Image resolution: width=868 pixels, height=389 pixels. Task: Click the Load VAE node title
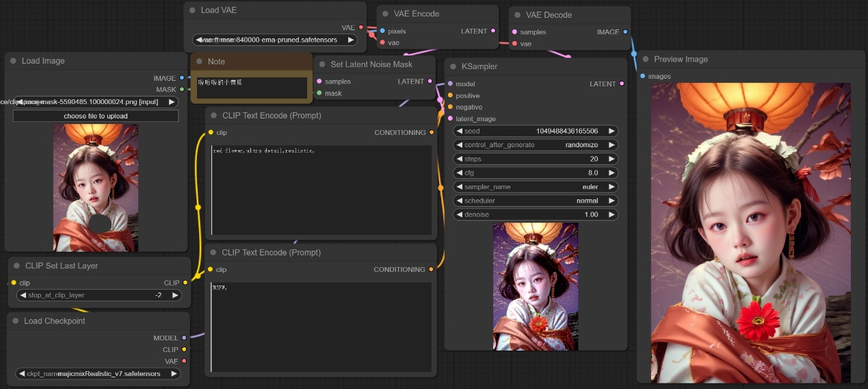[219, 10]
